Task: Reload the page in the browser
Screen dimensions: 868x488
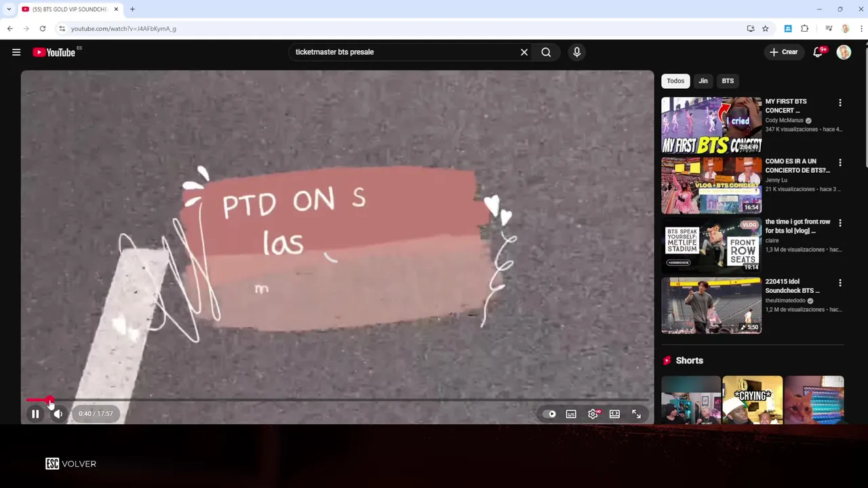Action: 43,28
